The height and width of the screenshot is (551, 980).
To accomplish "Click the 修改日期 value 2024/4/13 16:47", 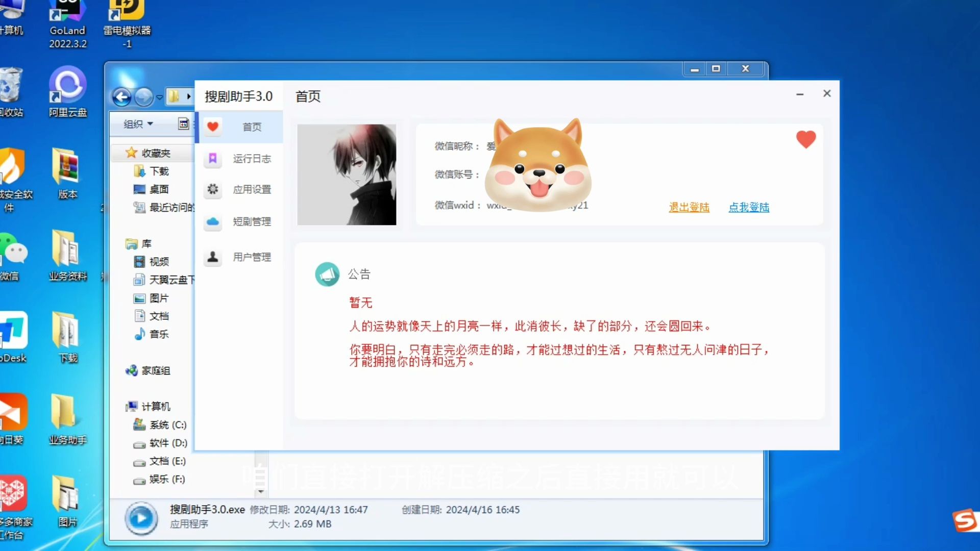I will (x=331, y=510).
